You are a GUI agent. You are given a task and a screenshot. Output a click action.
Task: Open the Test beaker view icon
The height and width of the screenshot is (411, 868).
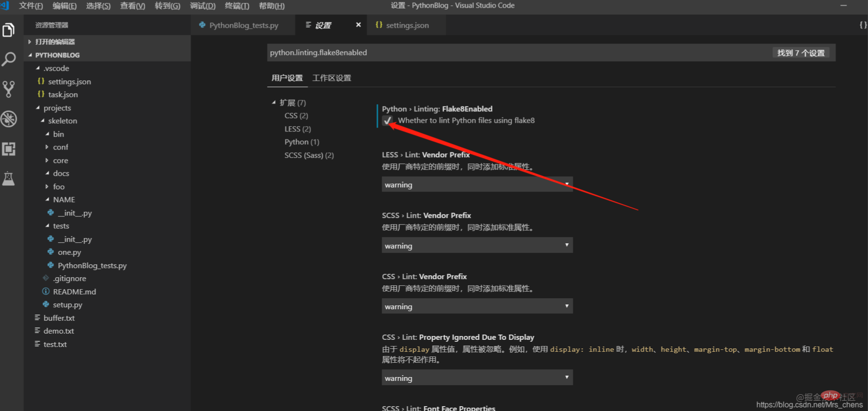[9, 178]
